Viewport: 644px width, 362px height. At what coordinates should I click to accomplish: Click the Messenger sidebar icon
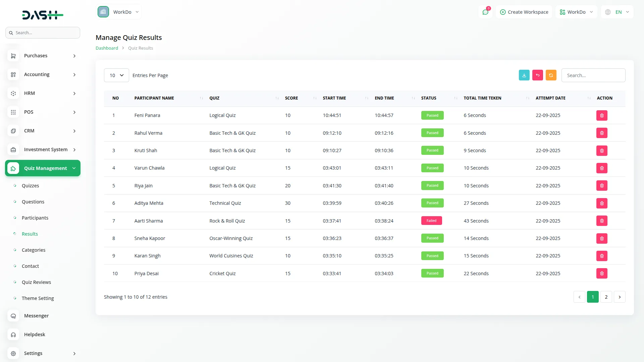point(13,316)
